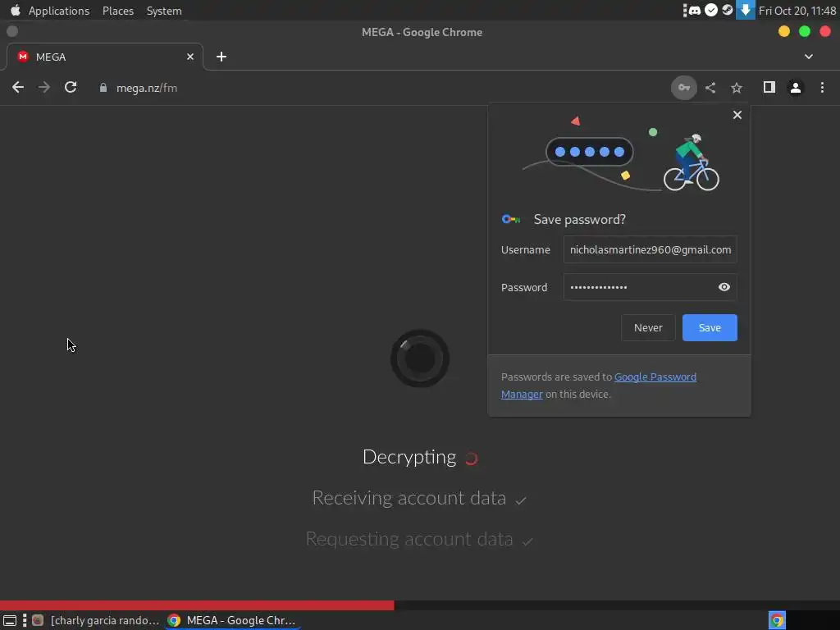Open the password key icon in toolbar
This screenshot has height=630, width=840.
tap(684, 88)
